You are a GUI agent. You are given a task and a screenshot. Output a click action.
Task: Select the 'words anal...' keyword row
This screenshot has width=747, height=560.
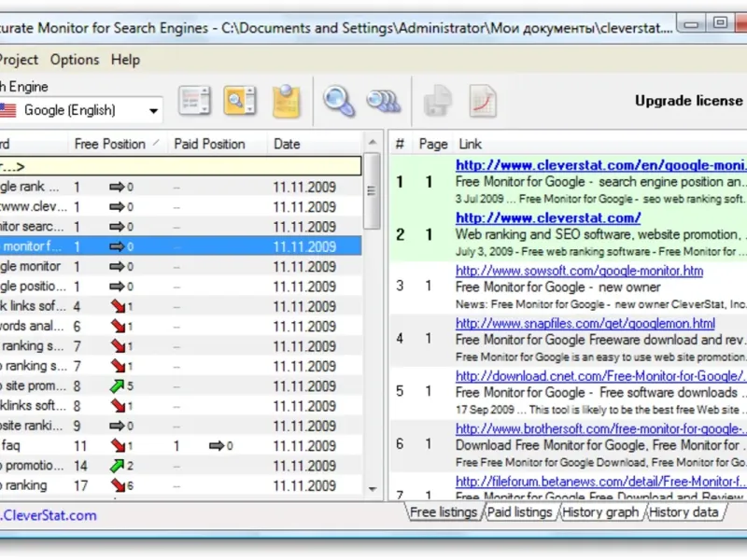coord(181,326)
